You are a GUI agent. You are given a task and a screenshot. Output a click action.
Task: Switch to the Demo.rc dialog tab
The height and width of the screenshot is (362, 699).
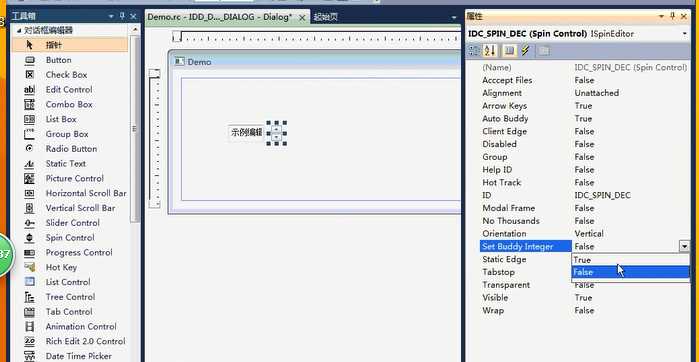point(220,17)
